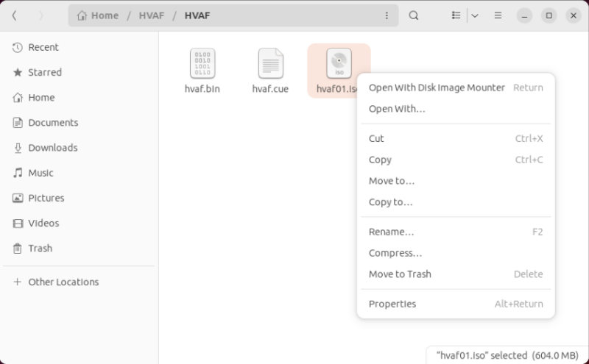The height and width of the screenshot is (364, 589).
Task: Choose Move to Trash in context menu
Action: [456, 274]
